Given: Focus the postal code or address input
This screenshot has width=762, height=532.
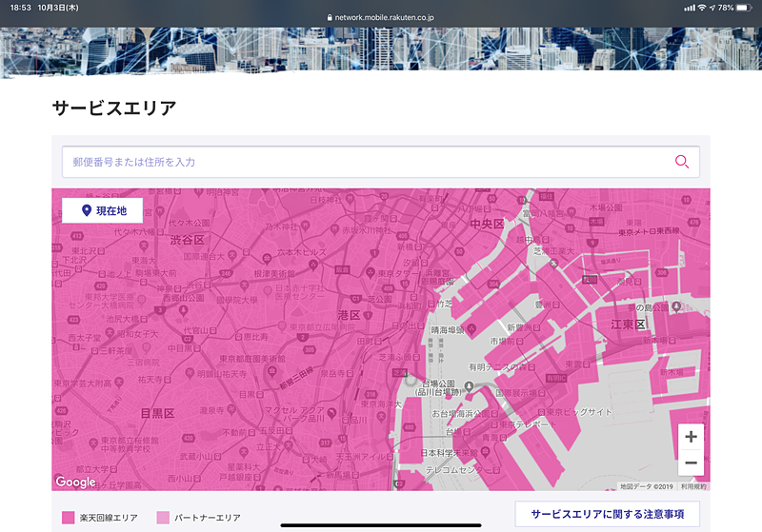Looking at the screenshot, I should click(380, 162).
